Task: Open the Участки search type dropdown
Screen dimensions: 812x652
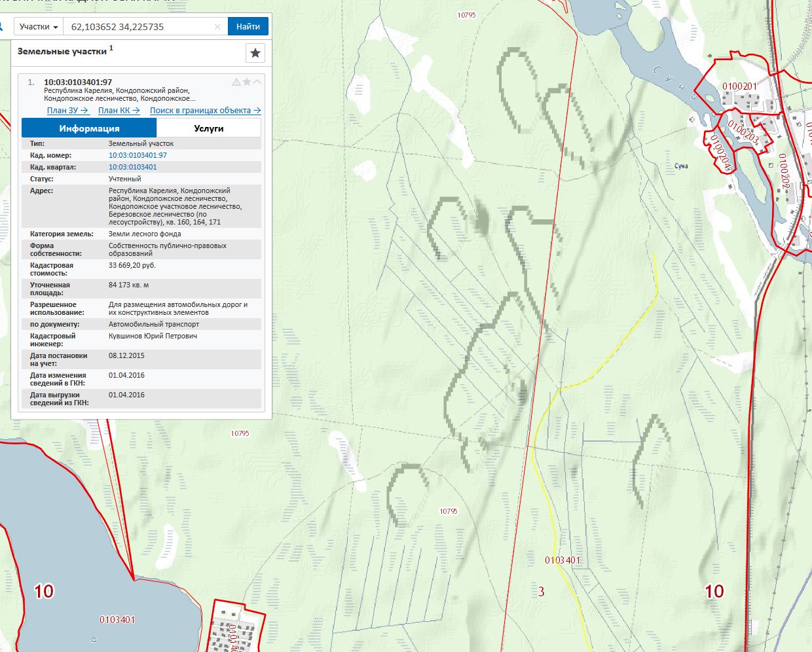Action: pyautogui.click(x=39, y=27)
